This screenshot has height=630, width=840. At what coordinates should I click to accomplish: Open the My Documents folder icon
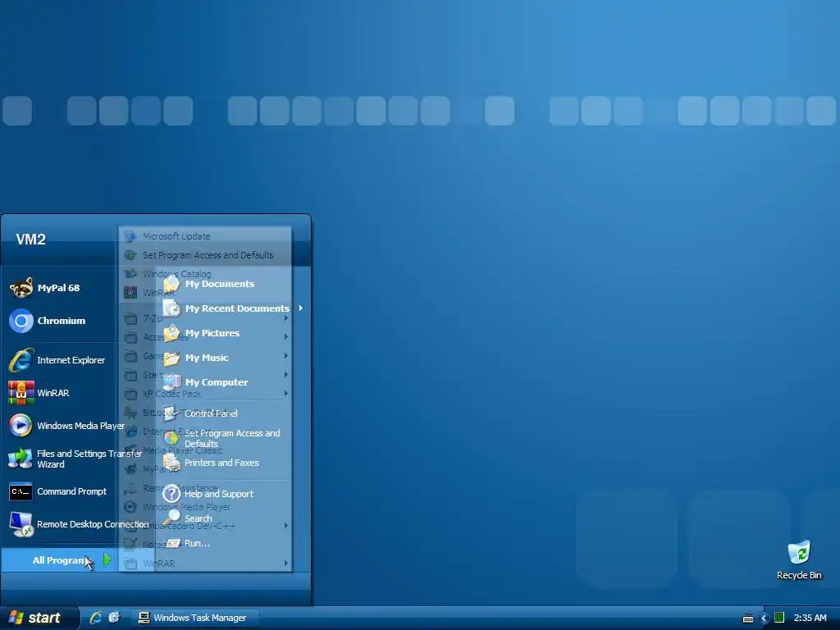coord(171,284)
